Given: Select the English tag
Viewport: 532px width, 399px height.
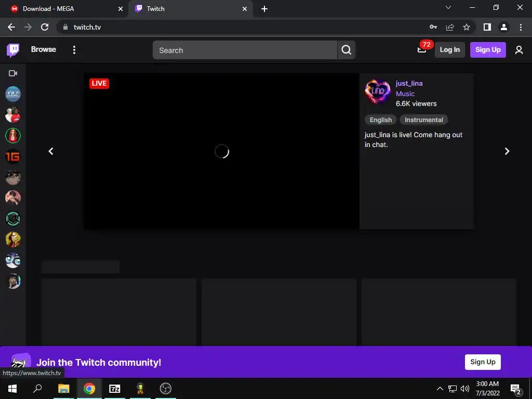Looking at the screenshot, I should coord(381,120).
